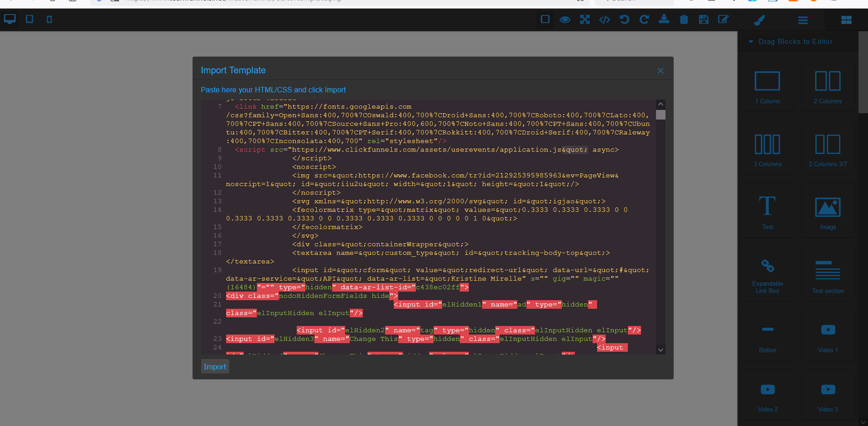Click the "nodoHiddenFormFields hide" class text

tap(334, 296)
